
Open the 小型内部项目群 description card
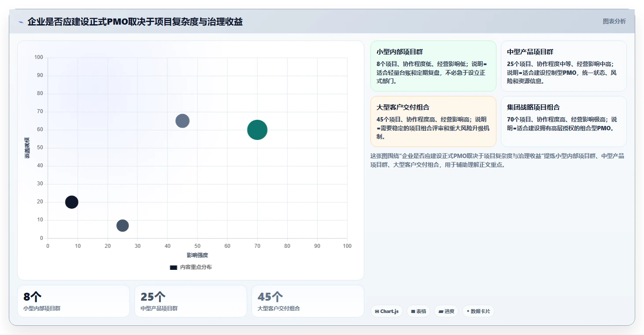[x=433, y=66]
